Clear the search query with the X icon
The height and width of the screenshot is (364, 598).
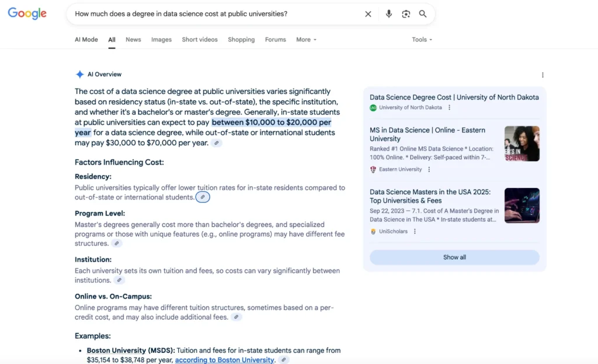[x=368, y=14]
